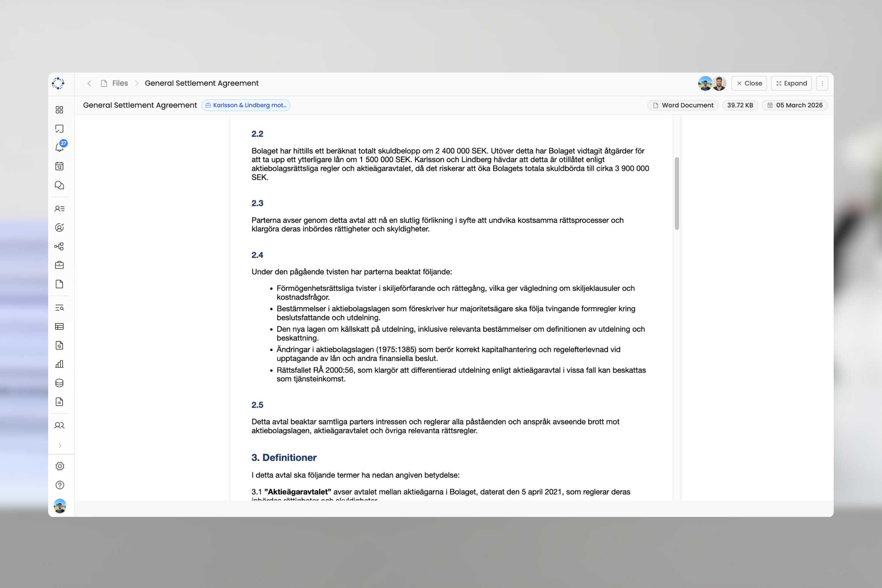Open the workflow diagram icon
The width and height of the screenshot is (882, 588).
[x=59, y=246]
